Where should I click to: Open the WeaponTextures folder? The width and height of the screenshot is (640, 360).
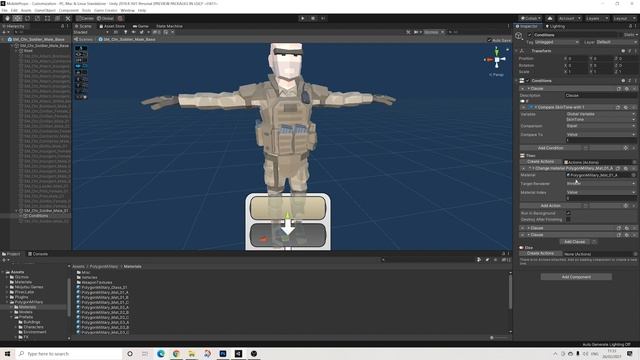[96, 282]
